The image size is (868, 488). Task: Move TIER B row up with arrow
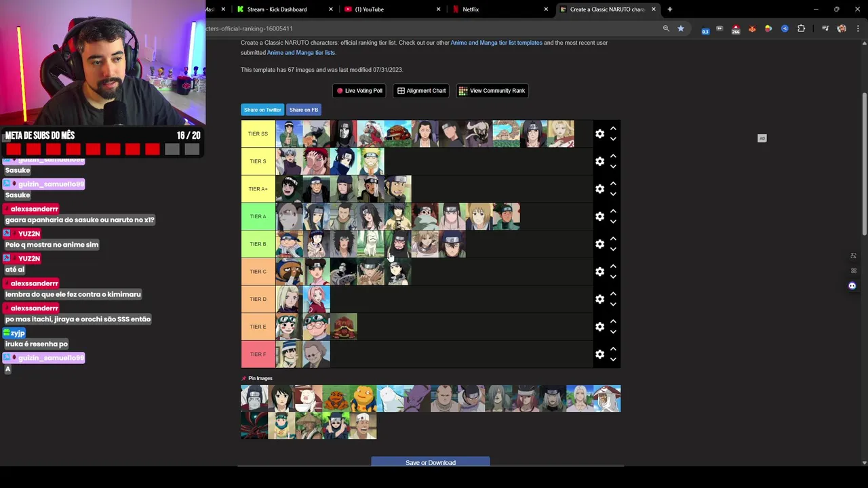tap(613, 239)
